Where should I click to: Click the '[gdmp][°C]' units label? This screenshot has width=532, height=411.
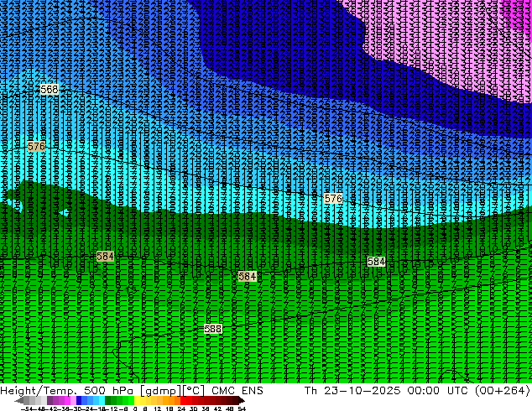tap(173, 391)
